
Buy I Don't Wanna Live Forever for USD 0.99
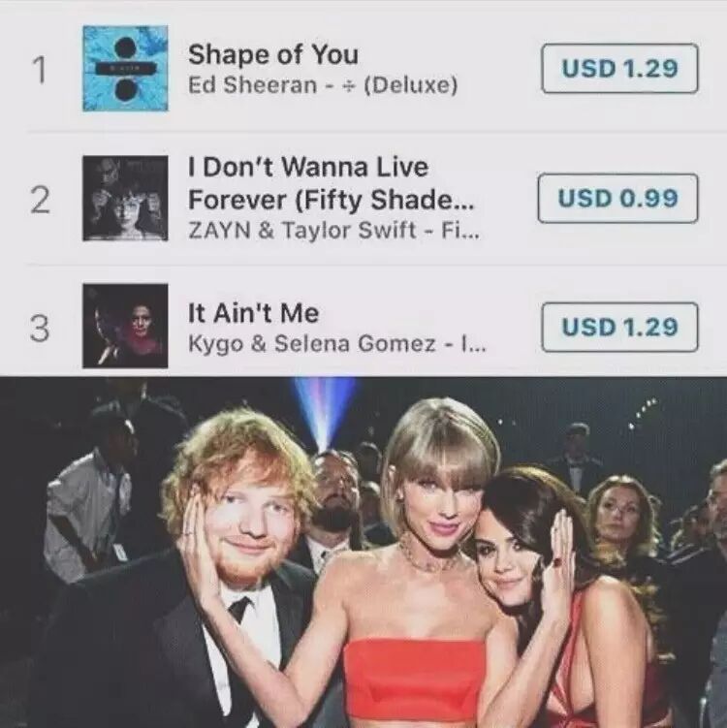tap(617, 199)
